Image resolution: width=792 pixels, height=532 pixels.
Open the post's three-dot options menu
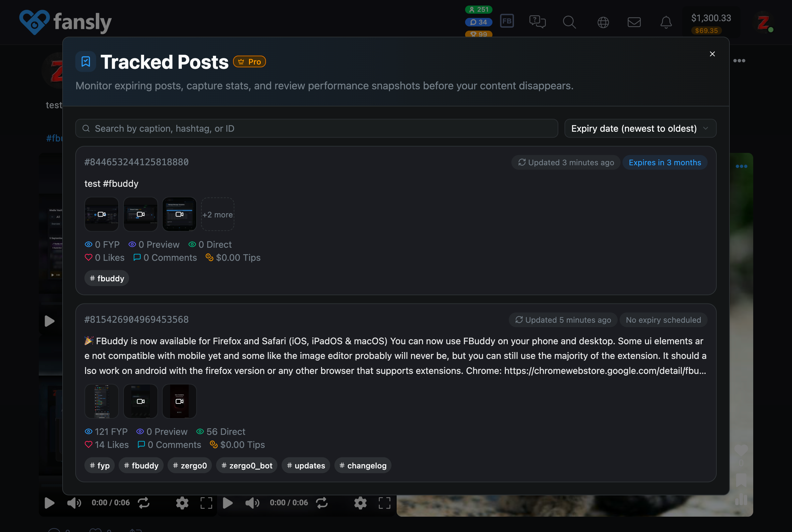click(741, 166)
